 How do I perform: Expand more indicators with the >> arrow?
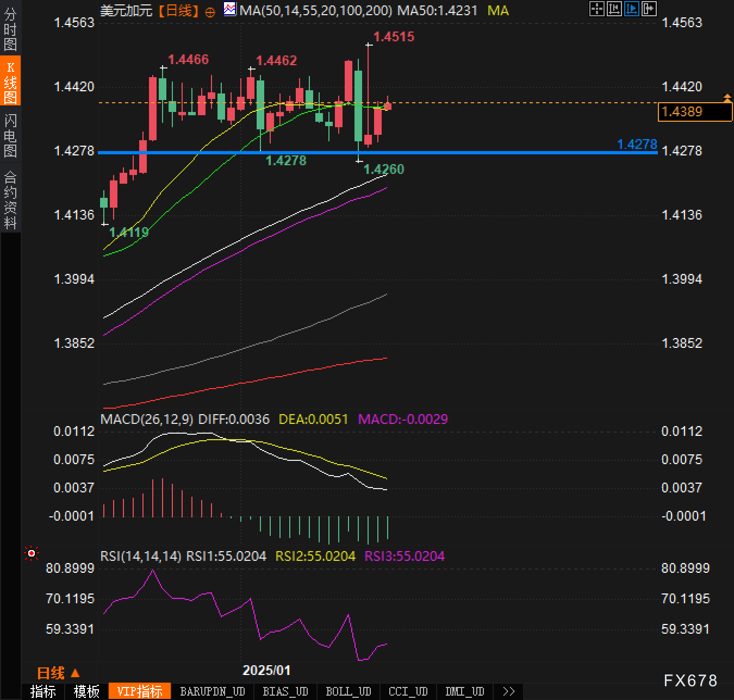(x=508, y=691)
